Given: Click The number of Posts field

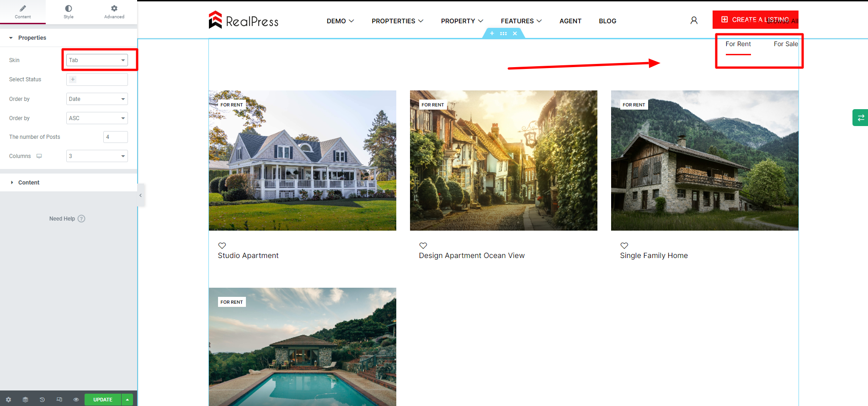Looking at the screenshot, I should 116,137.
